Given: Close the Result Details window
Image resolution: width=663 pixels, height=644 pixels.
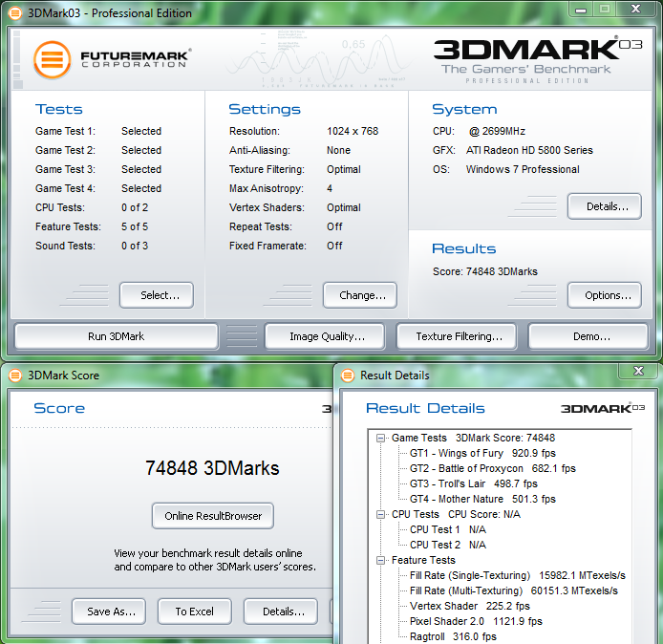Looking at the screenshot, I should 638,371.
